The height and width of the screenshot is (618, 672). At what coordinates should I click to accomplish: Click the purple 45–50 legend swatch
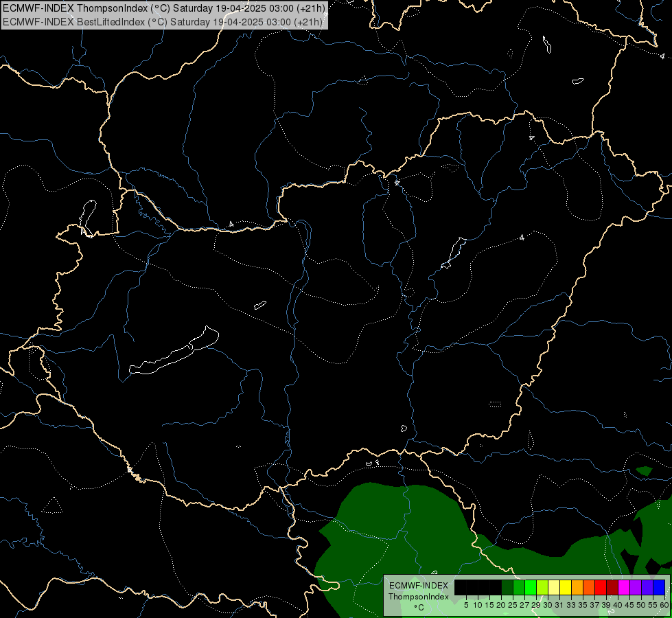tap(636, 587)
